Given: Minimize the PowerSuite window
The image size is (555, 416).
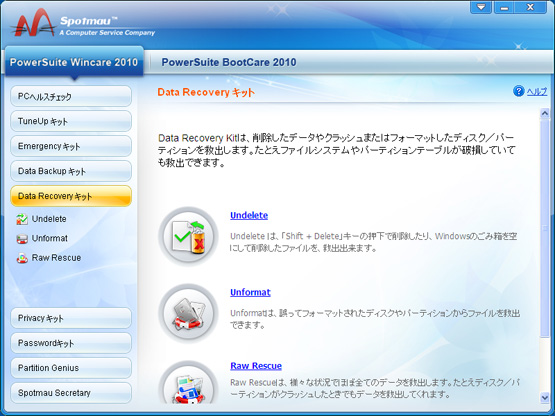Looking at the screenshot, I should tap(504, 7).
